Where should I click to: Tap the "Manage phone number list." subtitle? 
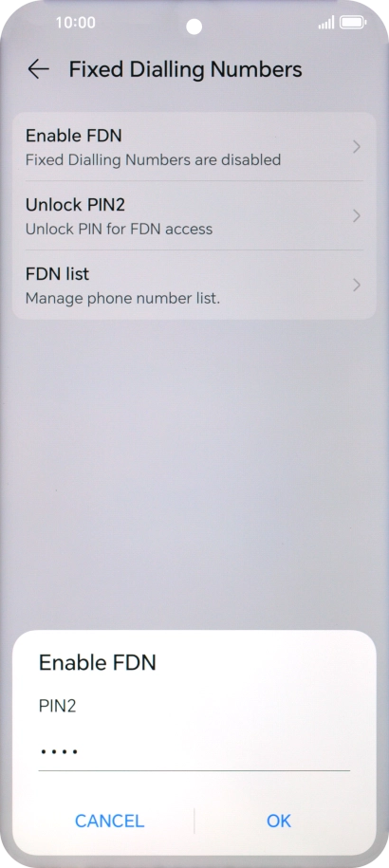(122, 299)
